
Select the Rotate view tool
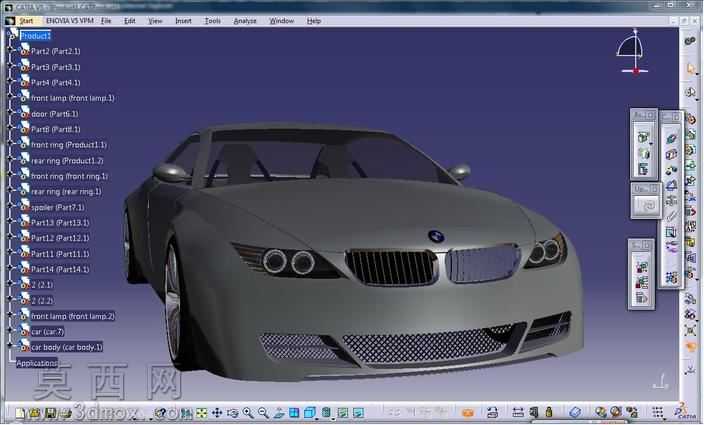[233, 413]
